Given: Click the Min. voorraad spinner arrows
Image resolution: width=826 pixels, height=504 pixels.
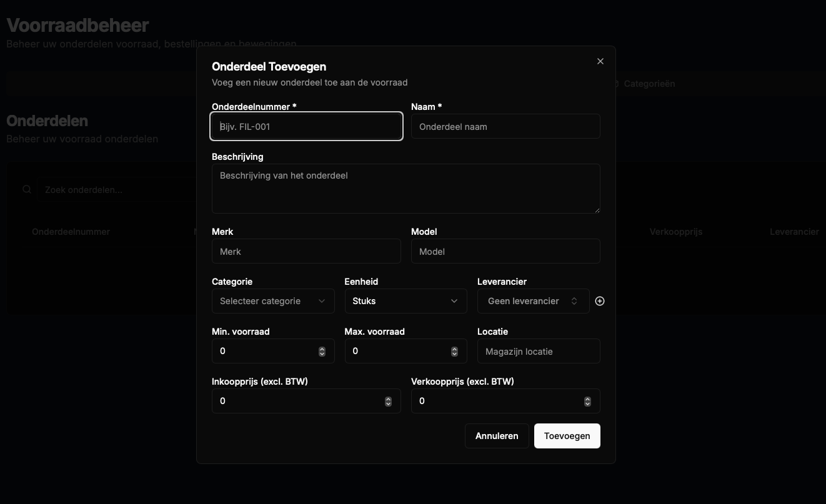Looking at the screenshot, I should 322,352.
